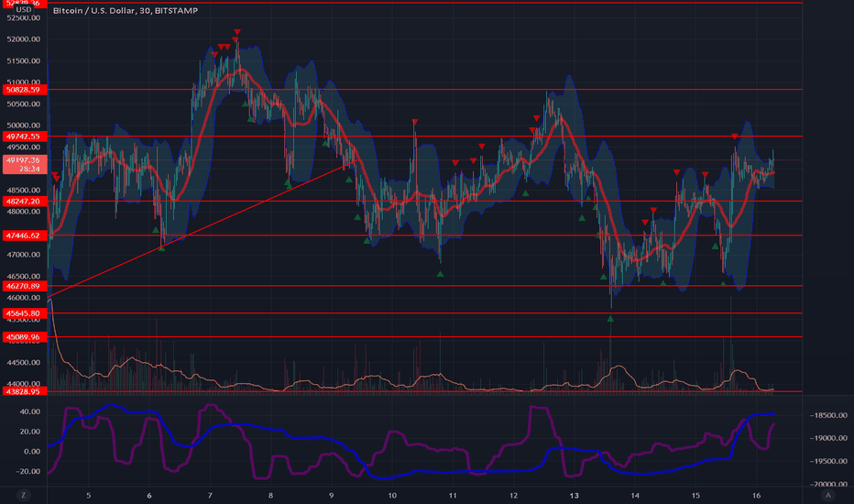Select the 49742.55 horizontal line price label
This screenshot has width=854, height=504.
pos(25,137)
